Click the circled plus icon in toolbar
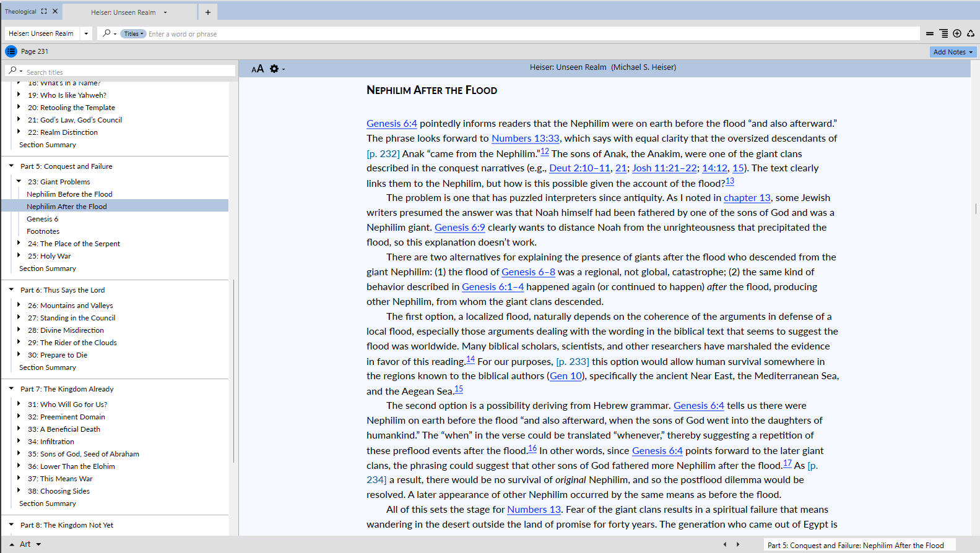The height and width of the screenshot is (553, 980). 957,33
